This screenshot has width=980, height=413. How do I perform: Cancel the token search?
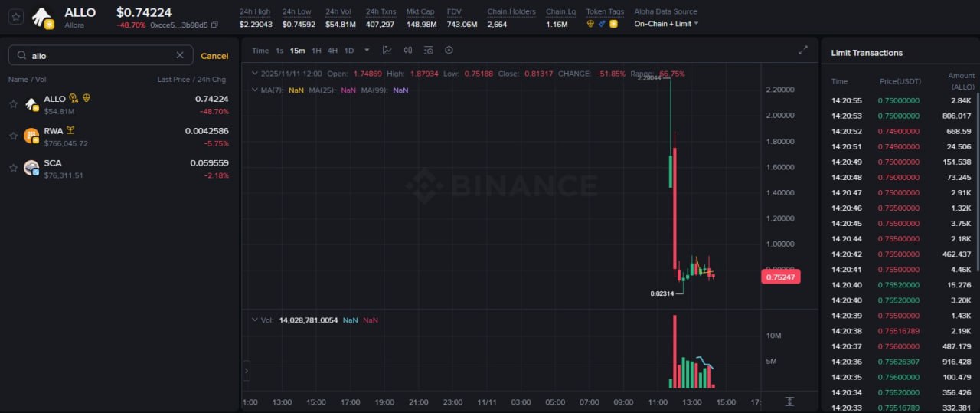(214, 56)
